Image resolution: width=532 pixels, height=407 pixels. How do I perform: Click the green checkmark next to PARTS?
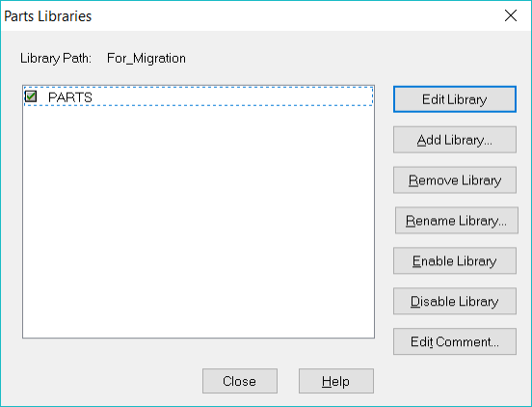(x=31, y=96)
